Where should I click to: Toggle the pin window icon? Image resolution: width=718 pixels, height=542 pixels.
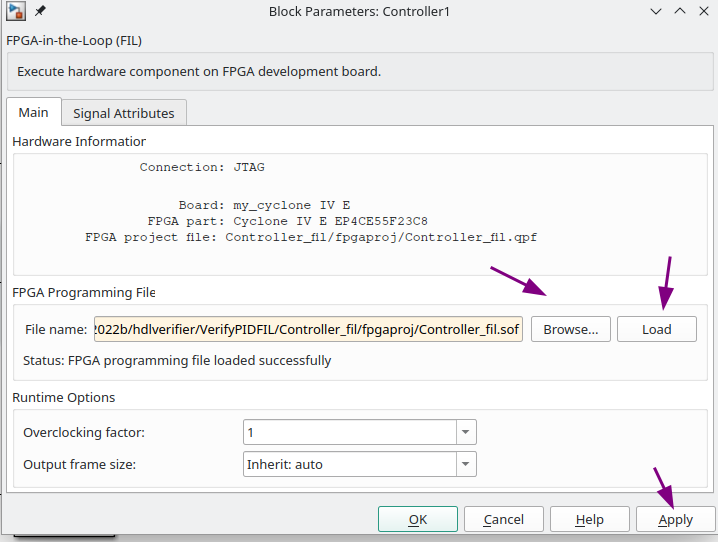pyautogui.click(x=40, y=11)
